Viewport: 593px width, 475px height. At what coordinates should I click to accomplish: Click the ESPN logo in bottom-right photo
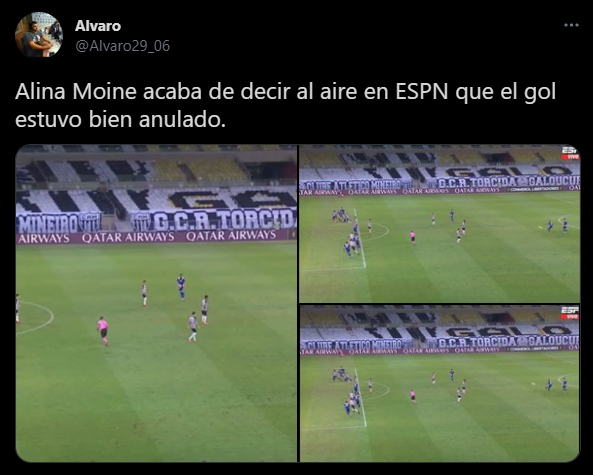[x=570, y=313]
